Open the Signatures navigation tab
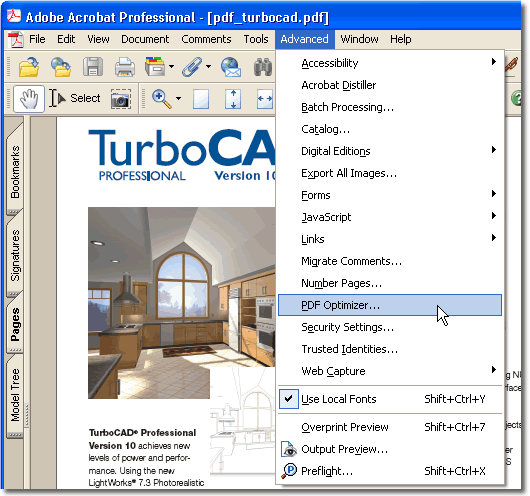 click(15, 255)
